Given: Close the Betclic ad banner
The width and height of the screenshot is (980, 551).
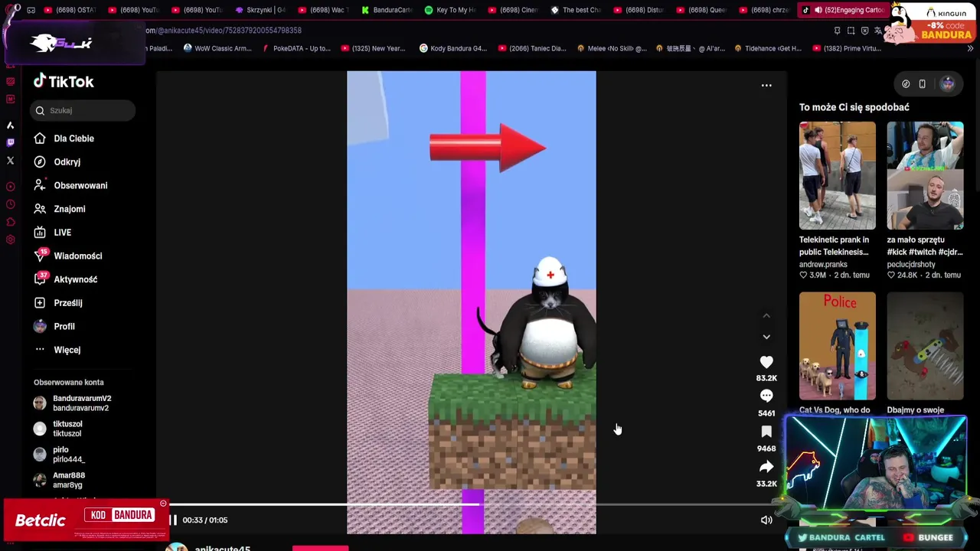Looking at the screenshot, I should [163, 504].
